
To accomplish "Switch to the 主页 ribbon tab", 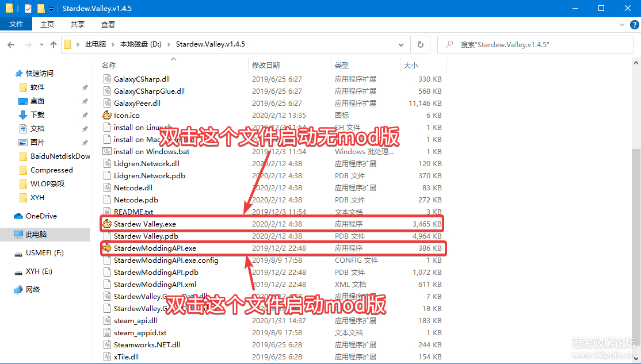I will (47, 25).
